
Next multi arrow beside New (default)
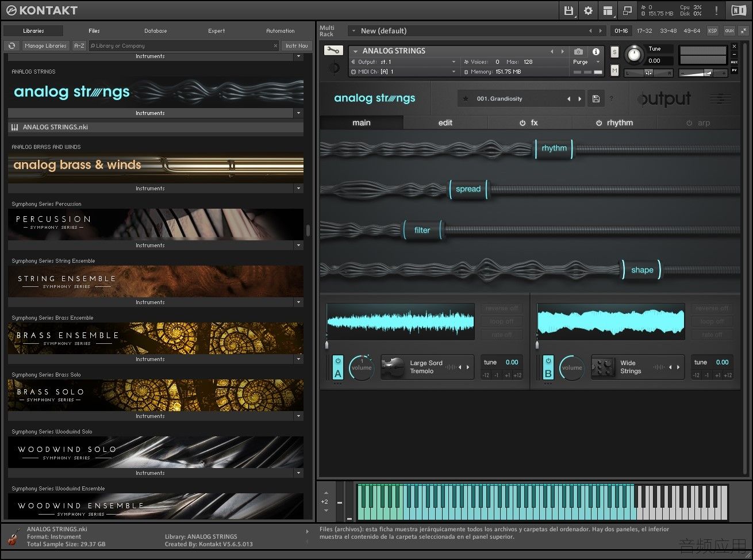click(601, 30)
